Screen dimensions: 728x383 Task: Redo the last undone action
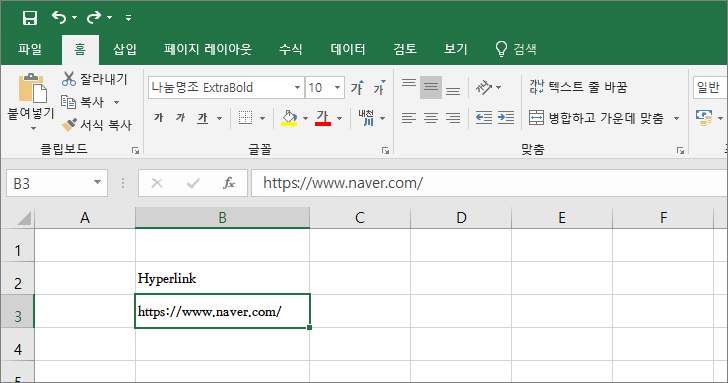pos(94,18)
